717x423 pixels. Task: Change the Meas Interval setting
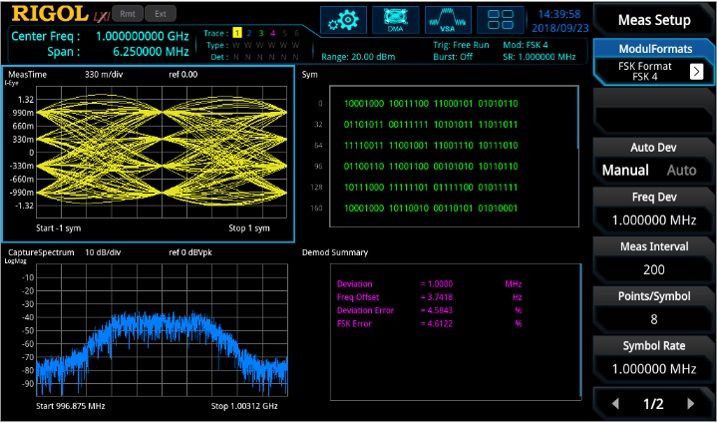(654, 259)
